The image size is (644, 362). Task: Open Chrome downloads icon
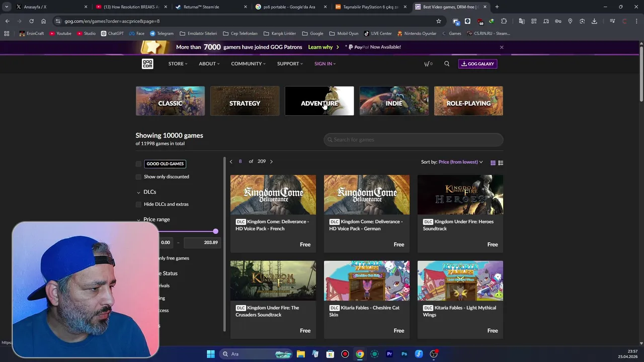pyautogui.click(x=594, y=21)
